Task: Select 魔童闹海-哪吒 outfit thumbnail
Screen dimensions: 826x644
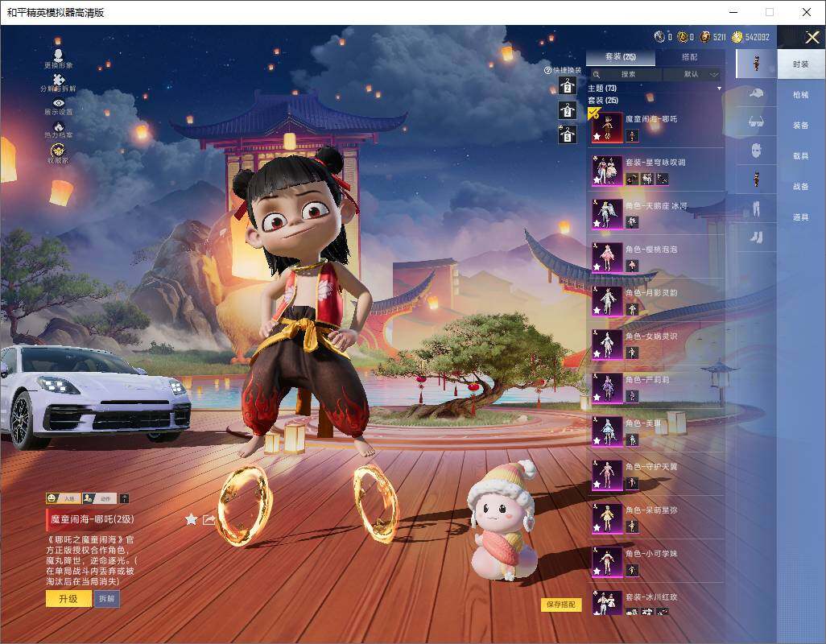Action: tap(607, 127)
